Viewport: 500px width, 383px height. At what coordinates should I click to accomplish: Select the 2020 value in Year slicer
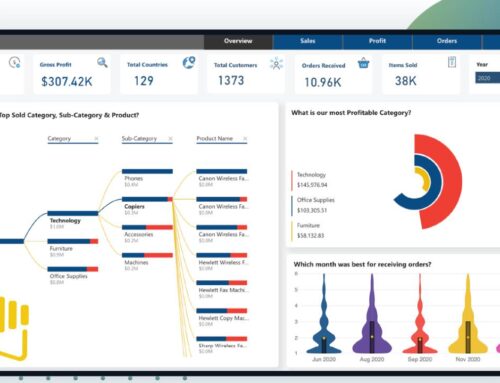487,78
